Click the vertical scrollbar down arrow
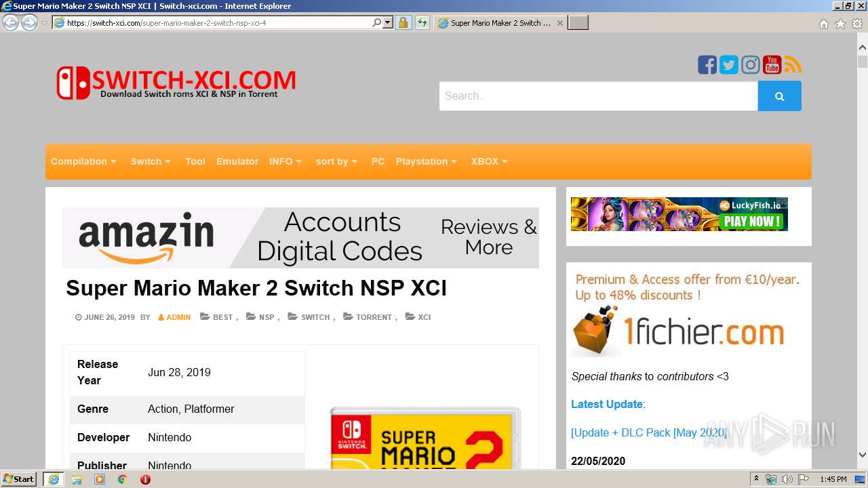Image resolution: width=868 pixels, height=488 pixels. tap(862, 455)
